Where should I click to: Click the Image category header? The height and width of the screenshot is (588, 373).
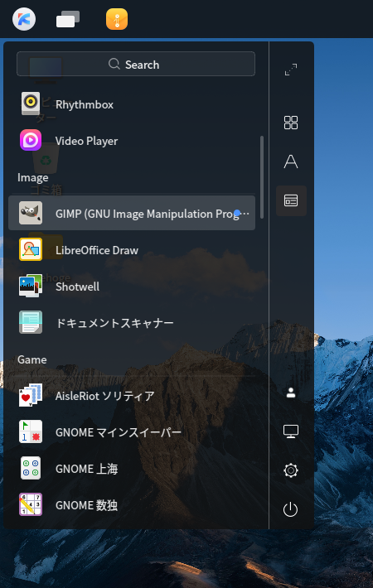(32, 177)
